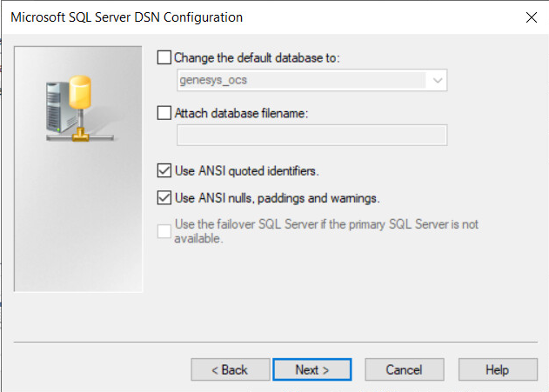Tick the "Attach database filename" checkbox
This screenshot has width=549, height=392.
[x=164, y=111]
